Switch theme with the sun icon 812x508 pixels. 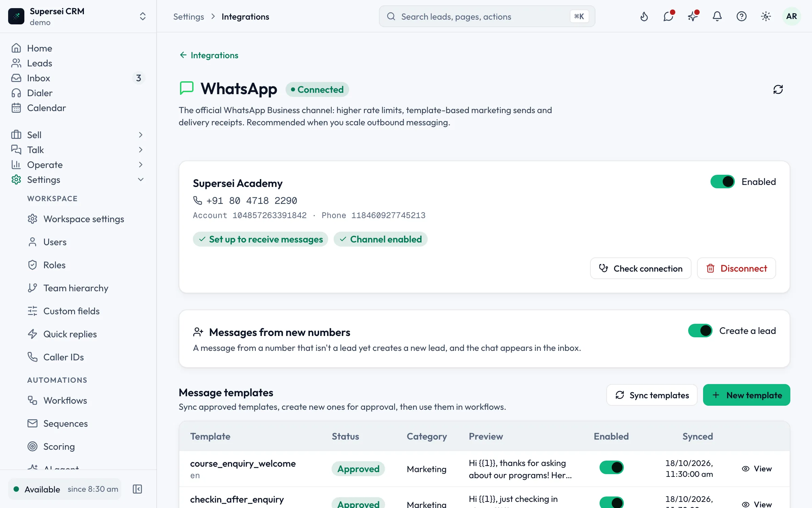click(x=766, y=16)
